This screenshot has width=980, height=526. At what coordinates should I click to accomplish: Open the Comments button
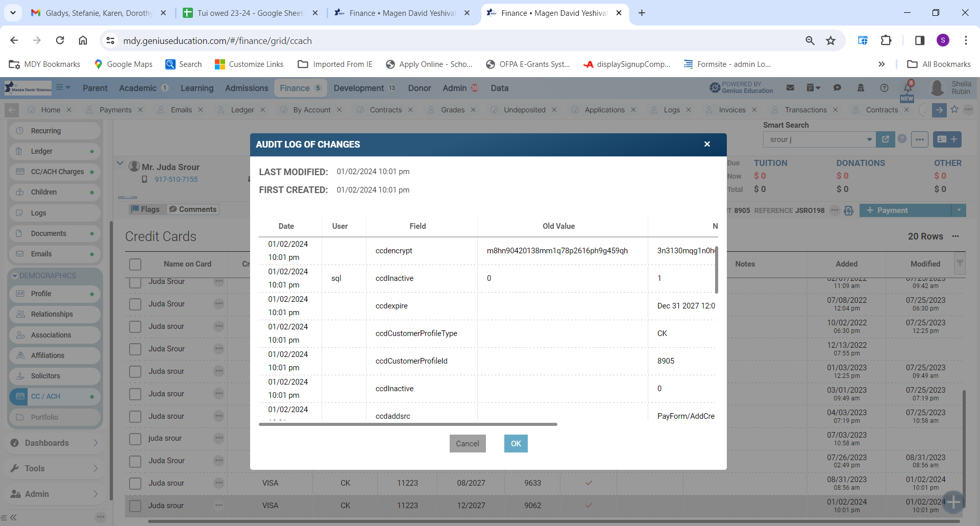[193, 209]
